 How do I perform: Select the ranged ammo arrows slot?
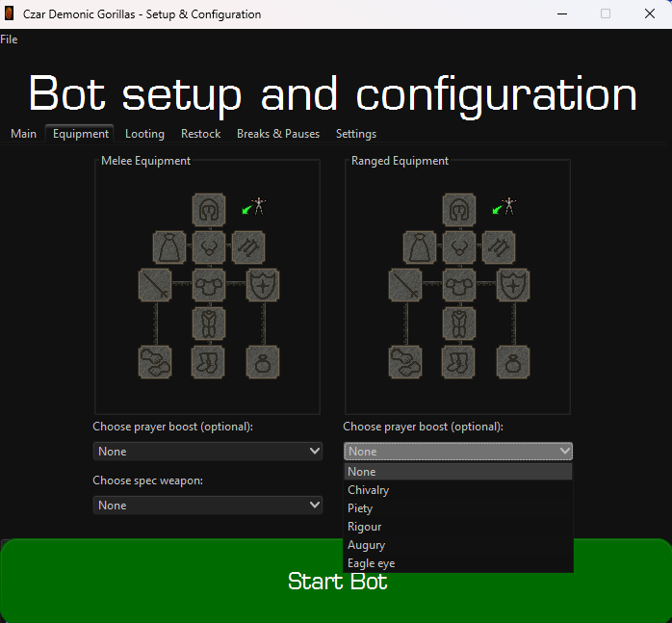pyautogui.click(x=499, y=247)
